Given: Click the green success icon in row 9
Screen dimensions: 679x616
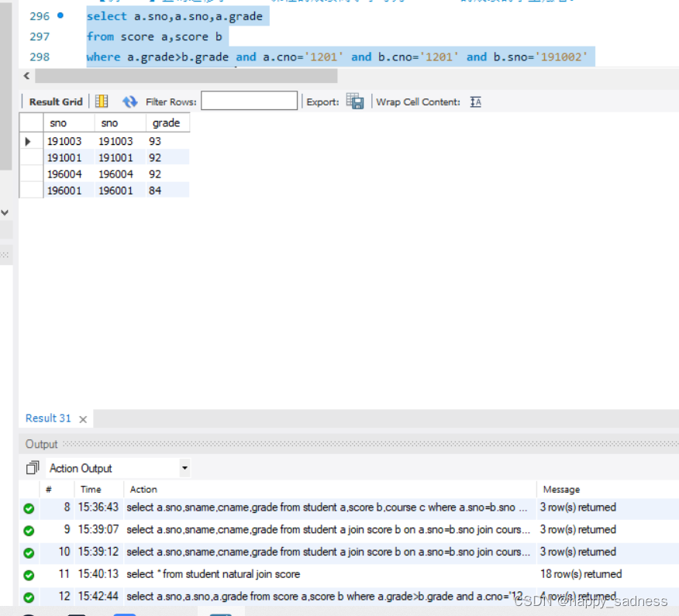Looking at the screenshot, I should tap(29, 530).
